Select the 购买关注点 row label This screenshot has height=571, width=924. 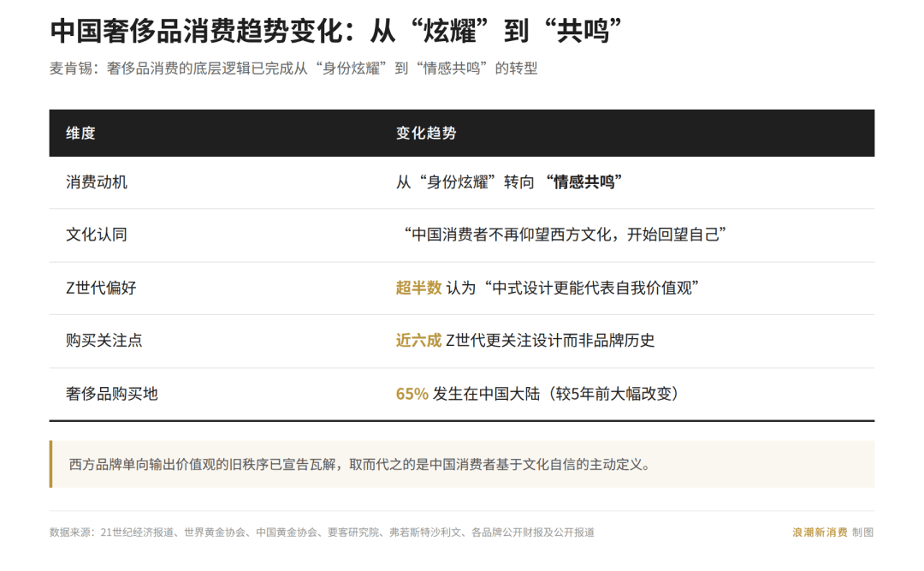pos(104,341)
